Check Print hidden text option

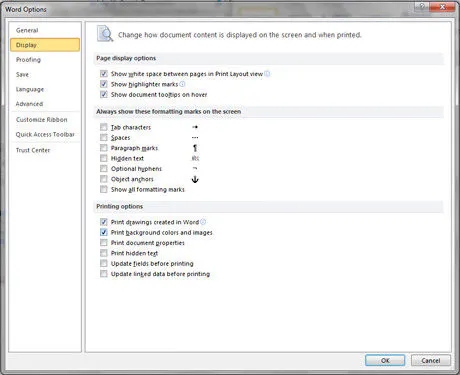104,253
